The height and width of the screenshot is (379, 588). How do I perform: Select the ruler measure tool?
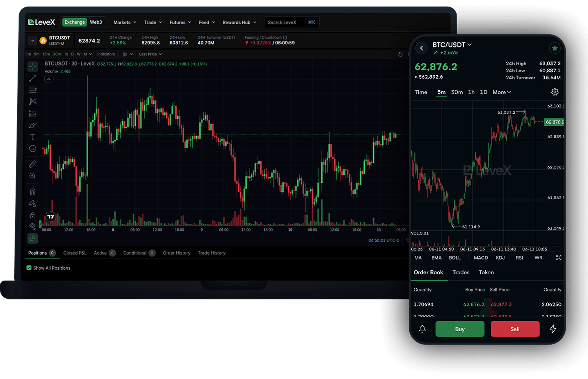tap(33, 164)
